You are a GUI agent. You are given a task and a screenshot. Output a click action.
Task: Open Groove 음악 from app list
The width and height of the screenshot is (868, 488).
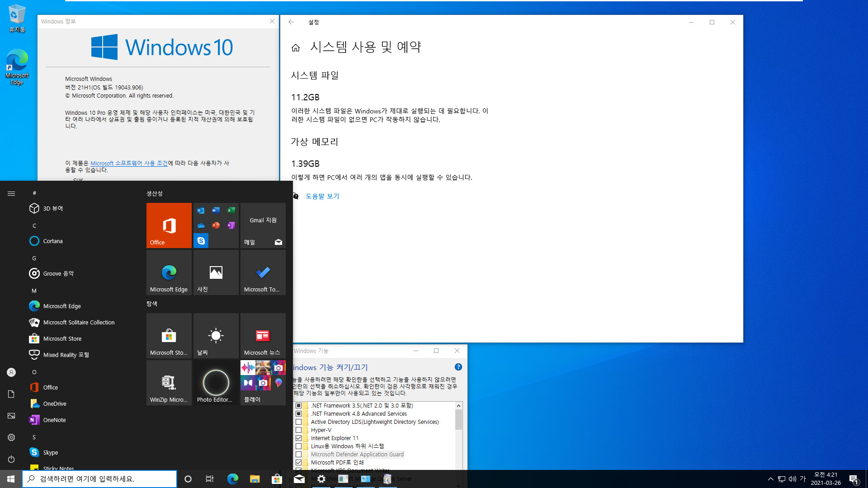click(x=81, y=273)
